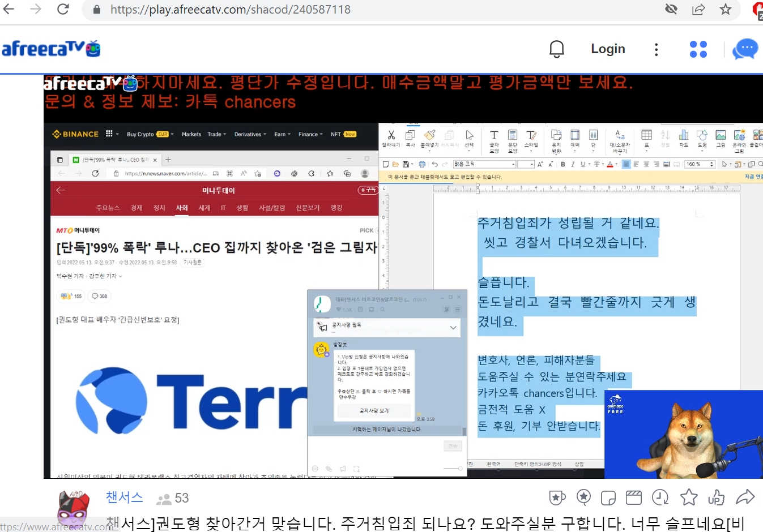Select Cut (잘라내기) in word processor
763x532 pixels.
tap(391, 139)
